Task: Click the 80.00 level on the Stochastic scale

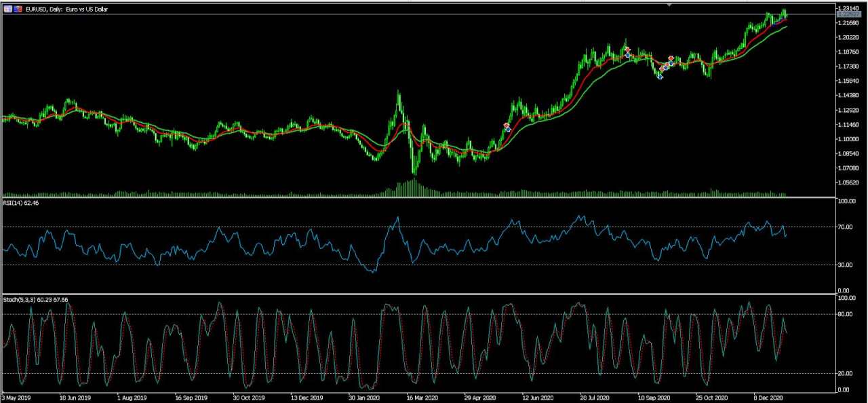Action: (846, 313)
